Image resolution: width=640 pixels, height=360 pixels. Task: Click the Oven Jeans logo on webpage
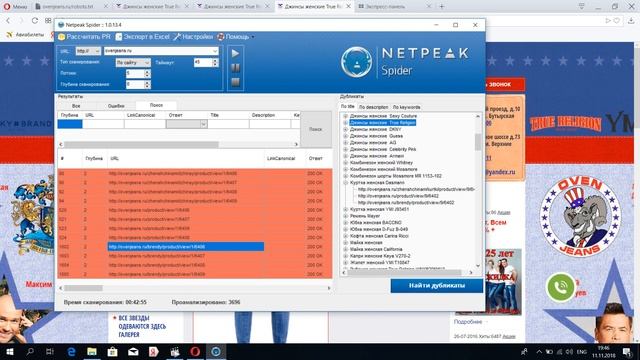pyautogui.click(x=580, y=216)
